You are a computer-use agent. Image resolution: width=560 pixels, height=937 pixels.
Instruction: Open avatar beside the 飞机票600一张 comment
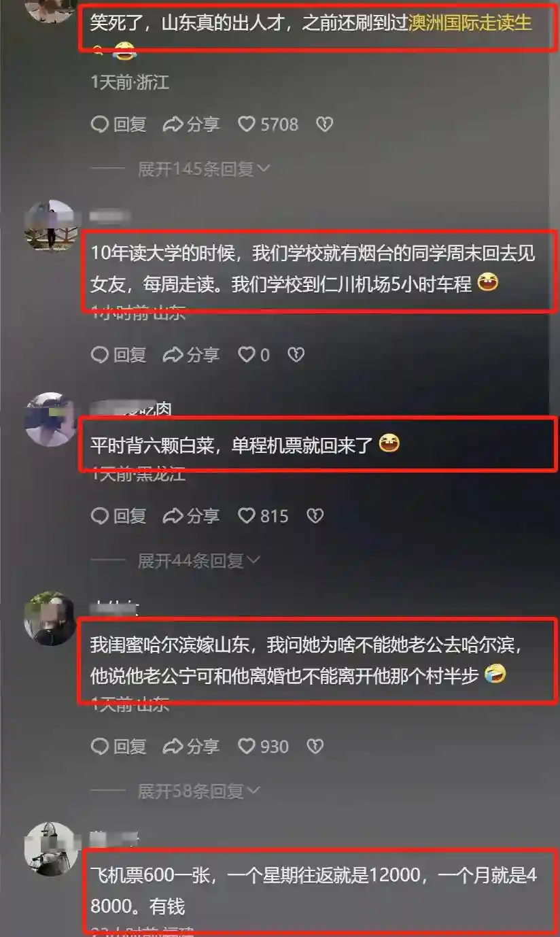coord(51,849)
